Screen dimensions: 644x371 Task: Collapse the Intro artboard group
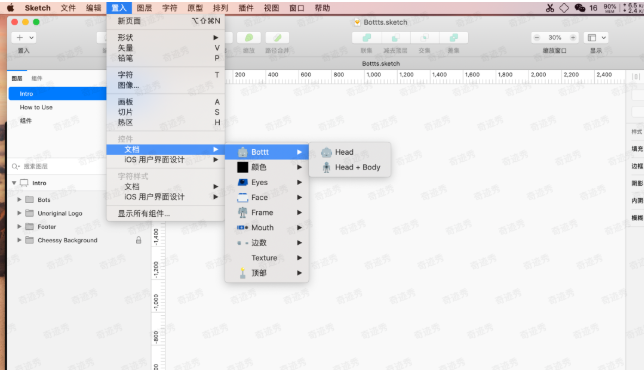[14, 183]
